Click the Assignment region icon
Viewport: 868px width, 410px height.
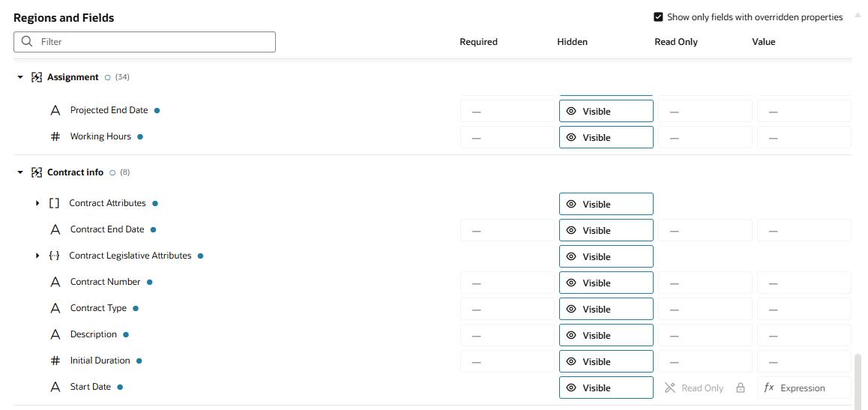pos(36,77)
